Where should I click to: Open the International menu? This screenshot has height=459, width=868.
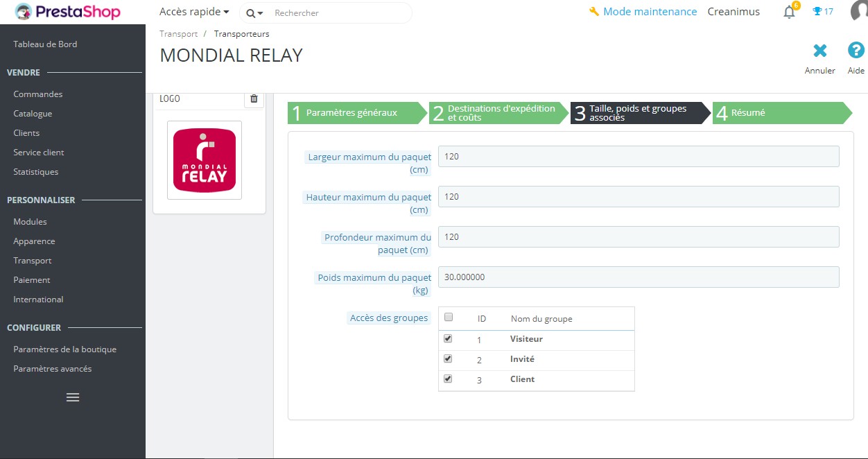38,299
